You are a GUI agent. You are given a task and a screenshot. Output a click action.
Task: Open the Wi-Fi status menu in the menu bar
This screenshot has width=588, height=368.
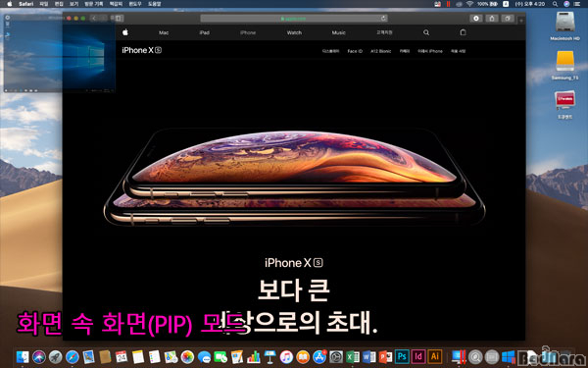point(469,4)
